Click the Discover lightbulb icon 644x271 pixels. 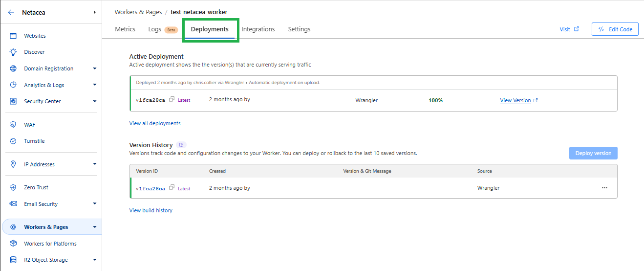pos(13,52)
